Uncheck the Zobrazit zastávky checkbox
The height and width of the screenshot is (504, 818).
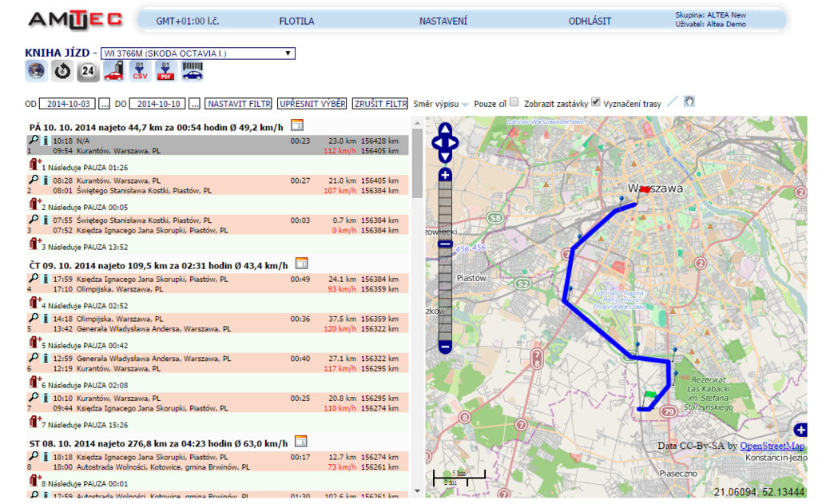point(596,102)
